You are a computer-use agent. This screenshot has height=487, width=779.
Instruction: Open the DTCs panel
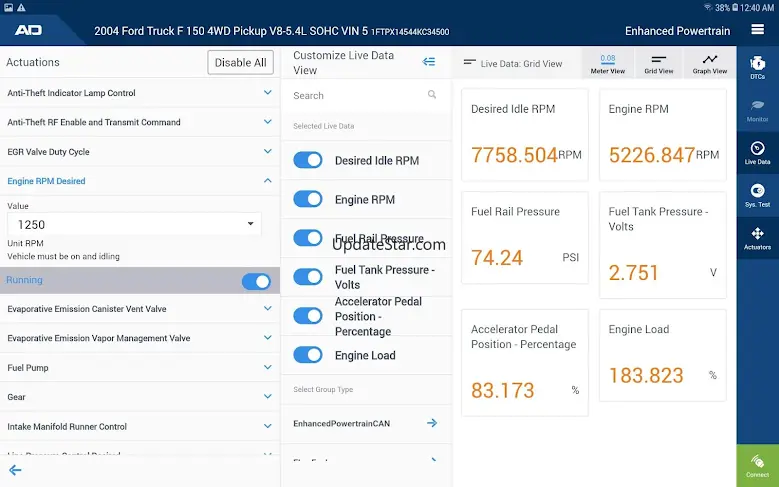click(757, 66)
